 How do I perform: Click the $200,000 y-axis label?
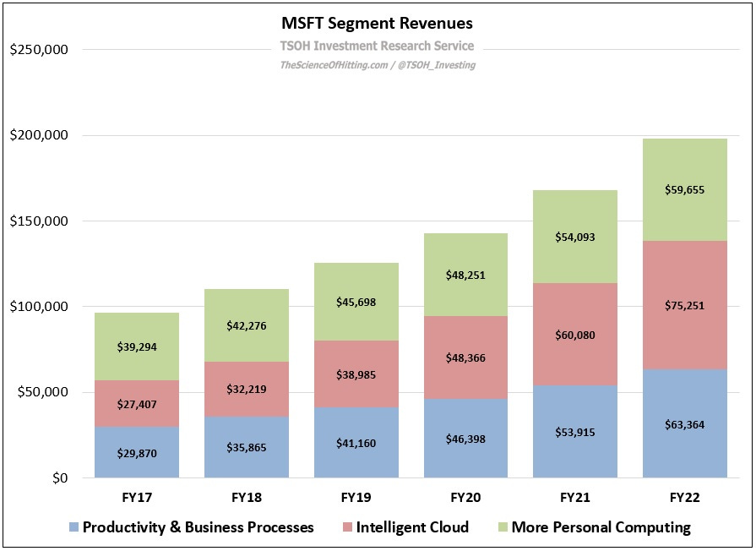pos(39,135)
